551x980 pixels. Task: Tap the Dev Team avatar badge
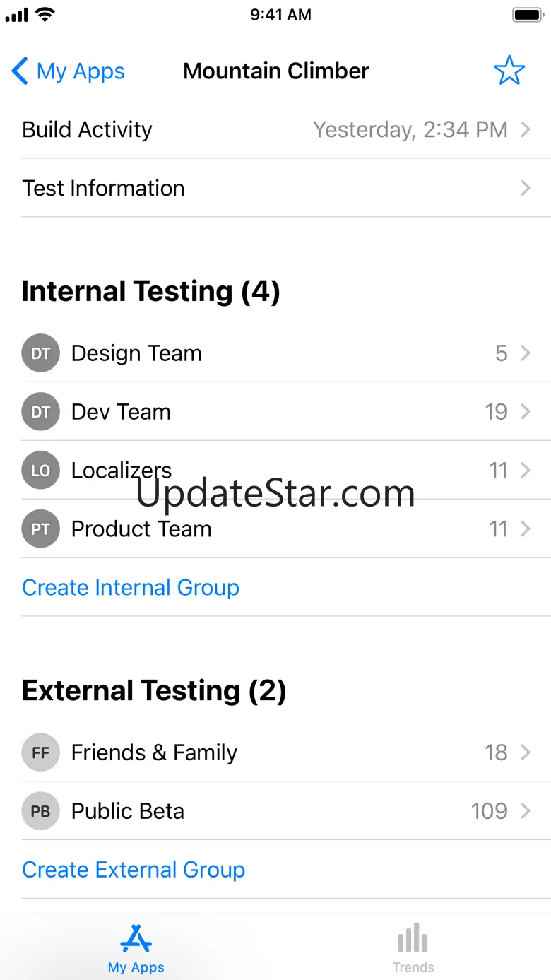pyautogui.click(x=40, y=412)
